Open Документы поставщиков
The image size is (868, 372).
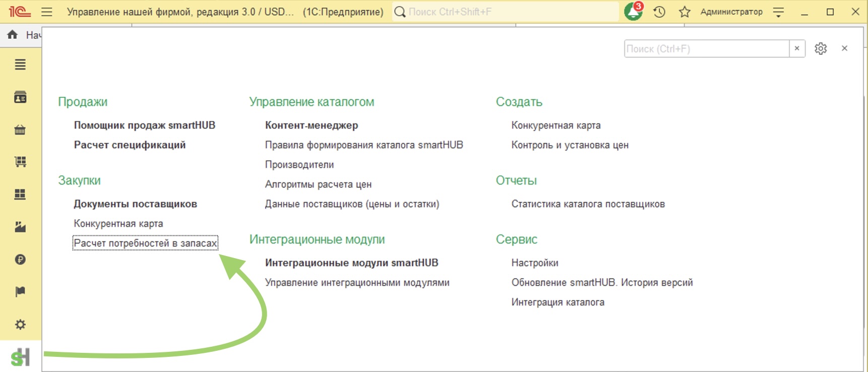coord(135,204)
